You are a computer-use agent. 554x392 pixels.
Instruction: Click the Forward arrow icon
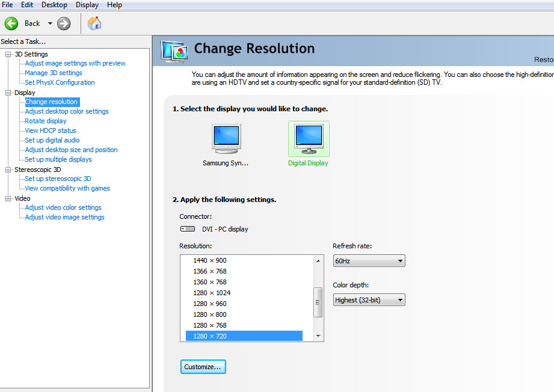point(64,23)
